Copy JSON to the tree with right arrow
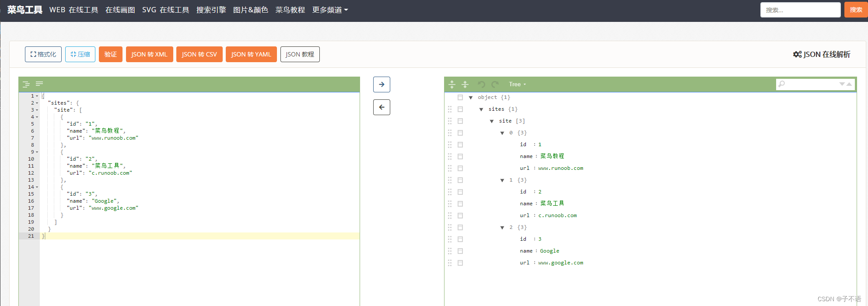Image resolution: width=868 pixels, height=306 pixels. [381, 84]
